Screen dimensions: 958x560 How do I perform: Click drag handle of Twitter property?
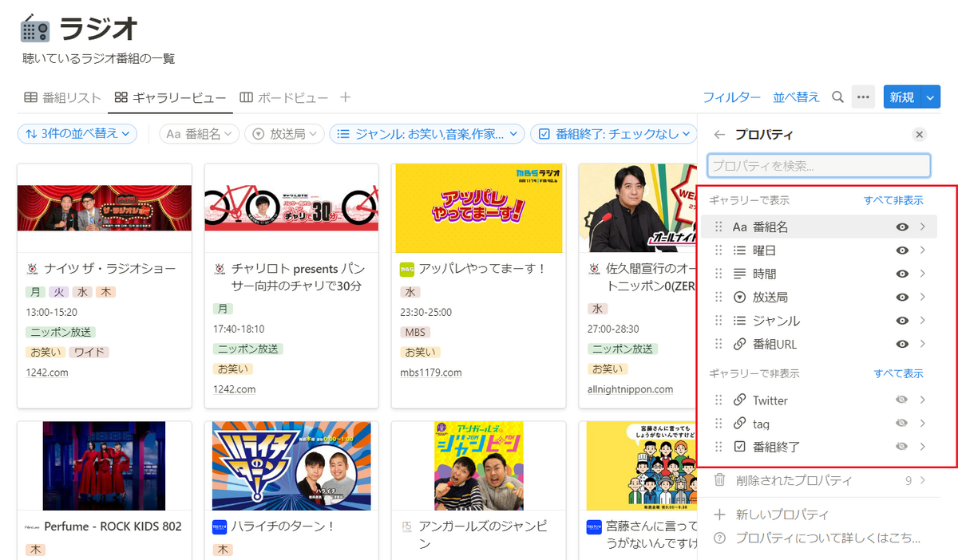(x=718, y=400)
